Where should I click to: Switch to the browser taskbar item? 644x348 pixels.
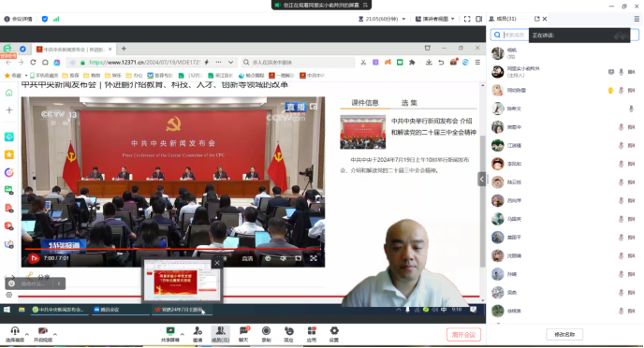[x=59, y=310]
